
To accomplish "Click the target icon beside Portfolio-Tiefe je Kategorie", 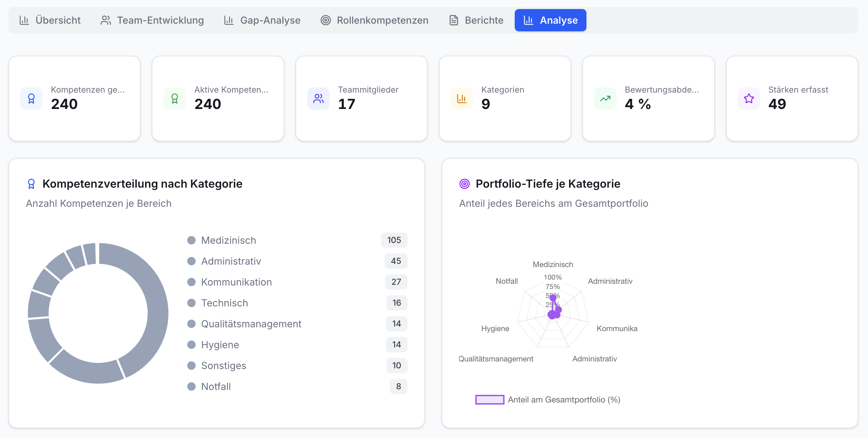I will point(465,184).
